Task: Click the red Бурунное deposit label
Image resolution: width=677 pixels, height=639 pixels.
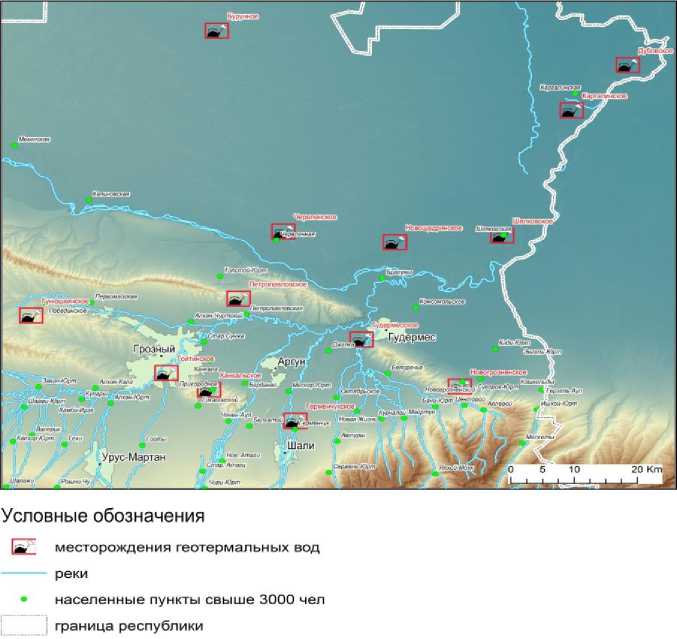Action: [x=243, y=16]
